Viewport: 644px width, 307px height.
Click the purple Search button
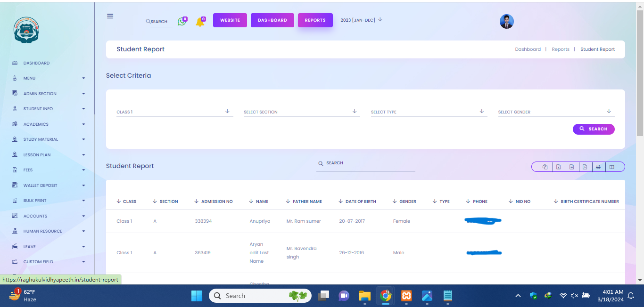click(x=593, y=129)
